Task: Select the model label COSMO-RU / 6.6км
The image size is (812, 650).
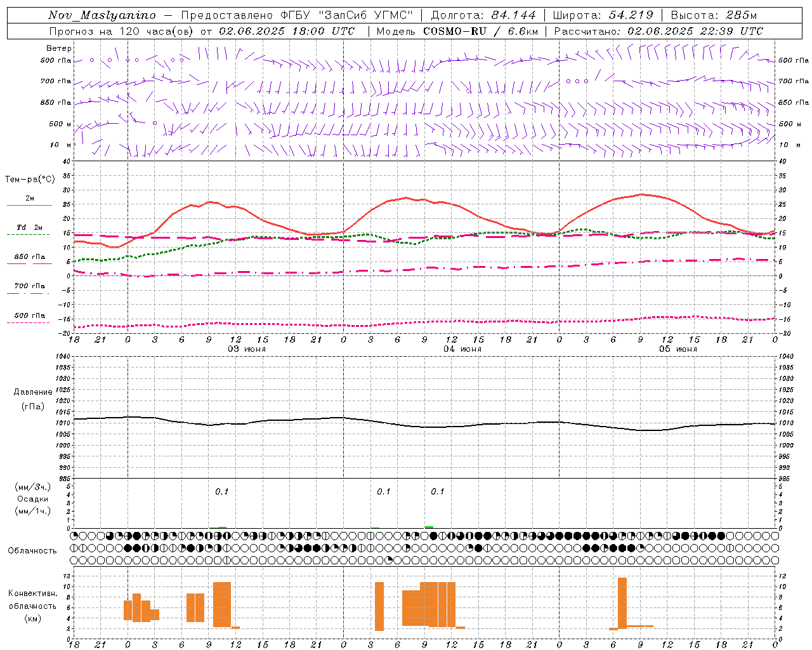Action: 481,31
